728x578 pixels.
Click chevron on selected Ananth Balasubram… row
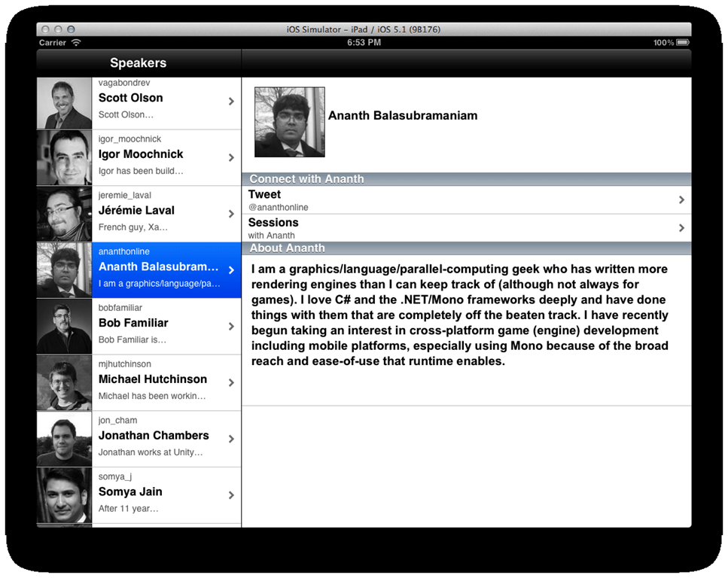(231, 270)
